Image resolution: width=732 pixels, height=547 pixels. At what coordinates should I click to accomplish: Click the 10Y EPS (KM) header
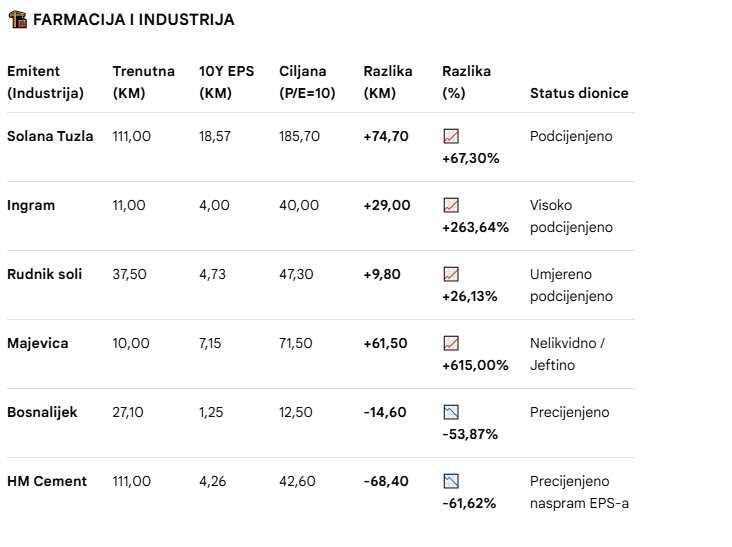[x=226, y=82]
